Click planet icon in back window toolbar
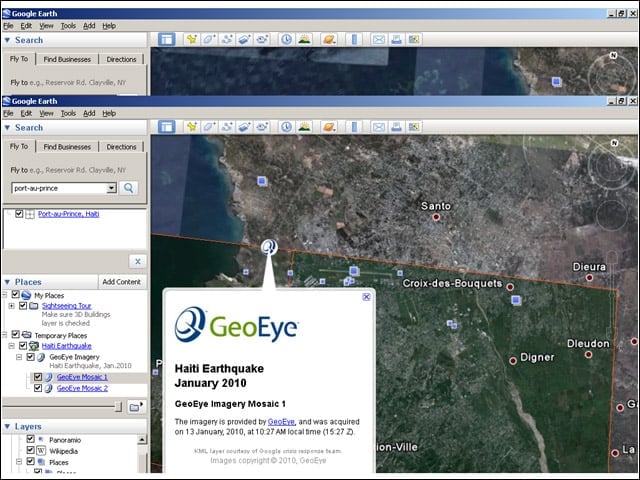This screenshot has width=640, height=480. (x=329, y=40)
